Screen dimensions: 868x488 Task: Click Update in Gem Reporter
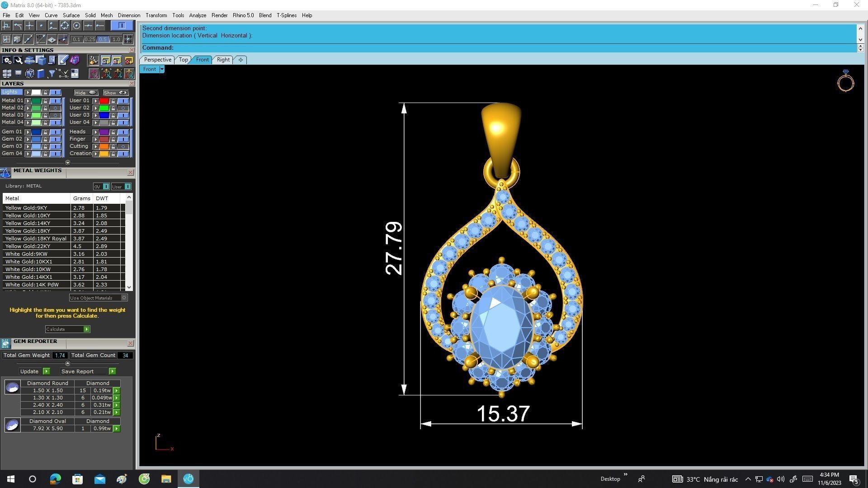(x=34, y=371)
